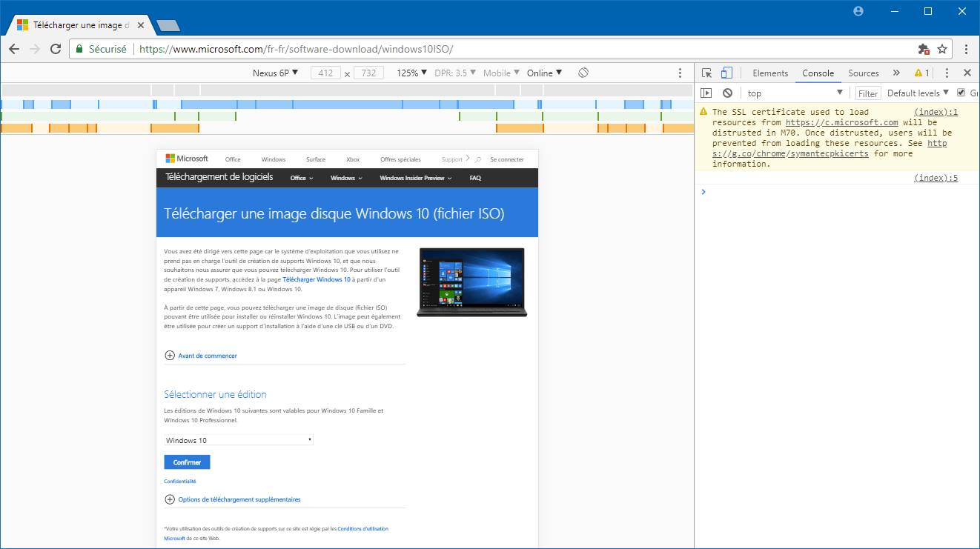
Task: Click the console Filter input
Action: pyautogui.click(x=868, y=93)
